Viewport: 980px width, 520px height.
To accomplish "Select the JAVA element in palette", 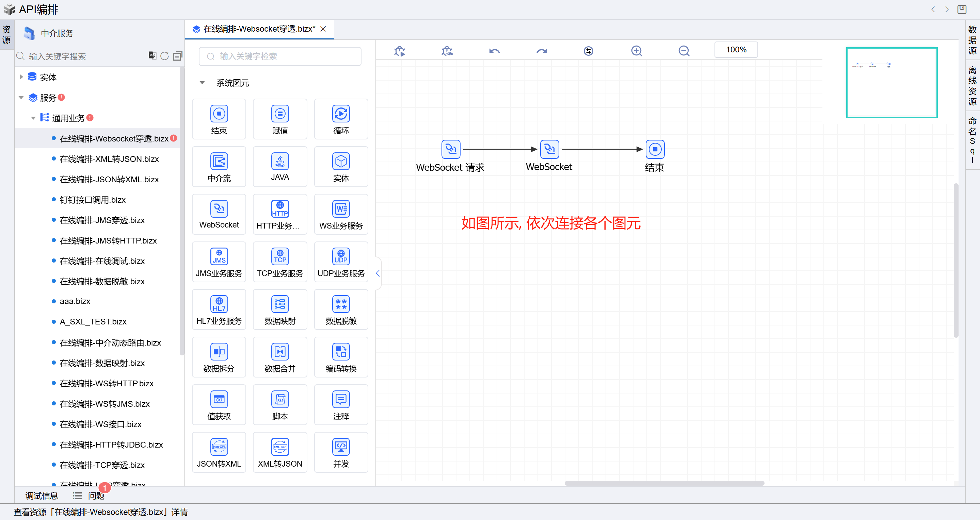I will tap(279, 167).
